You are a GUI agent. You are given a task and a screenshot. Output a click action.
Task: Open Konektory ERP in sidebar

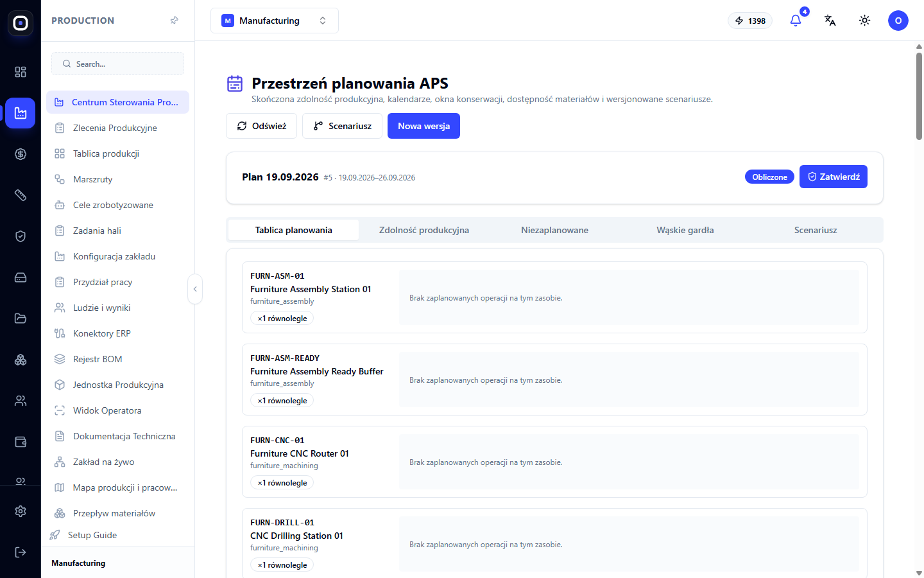pyautogui.click(x=117, y=333)
